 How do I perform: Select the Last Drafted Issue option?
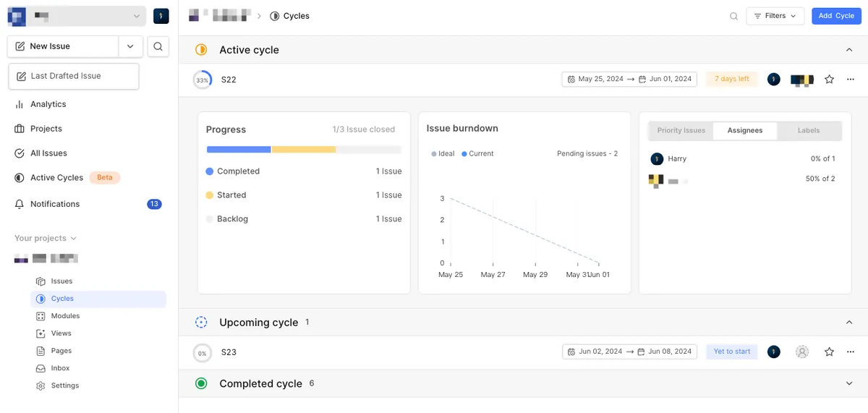click(x=73, y=76)
